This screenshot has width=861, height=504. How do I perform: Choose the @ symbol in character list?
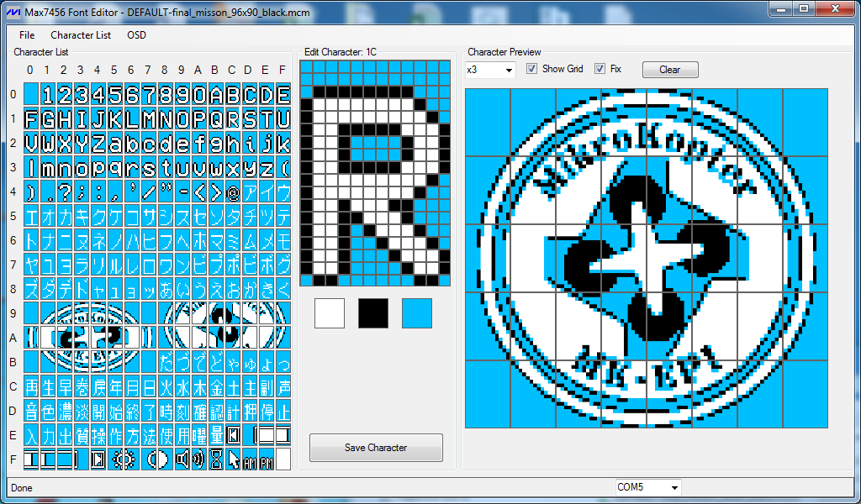coord(233,192)
